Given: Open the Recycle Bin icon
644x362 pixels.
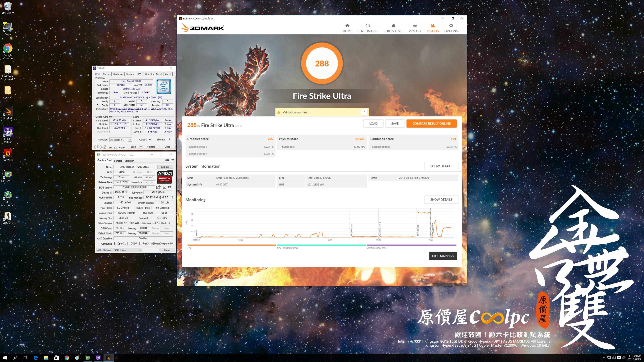Looking at the screenshot, I should click(x=8, y=8).
